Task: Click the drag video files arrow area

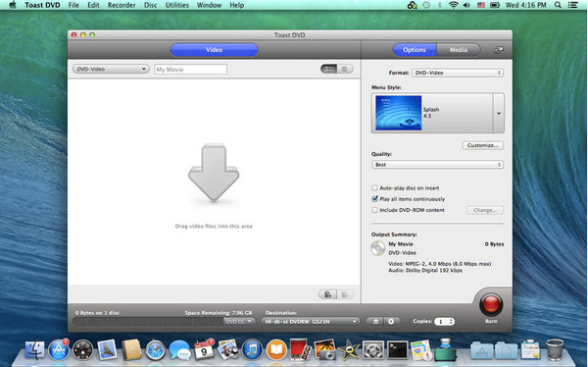Action: pos(214,173)
